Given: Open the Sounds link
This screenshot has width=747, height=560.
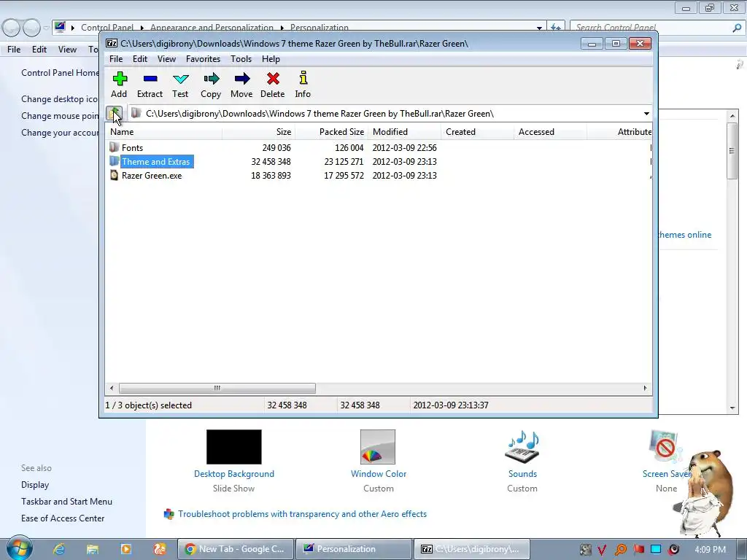Looking at the screenshot, I should click(x=522, y=474).
